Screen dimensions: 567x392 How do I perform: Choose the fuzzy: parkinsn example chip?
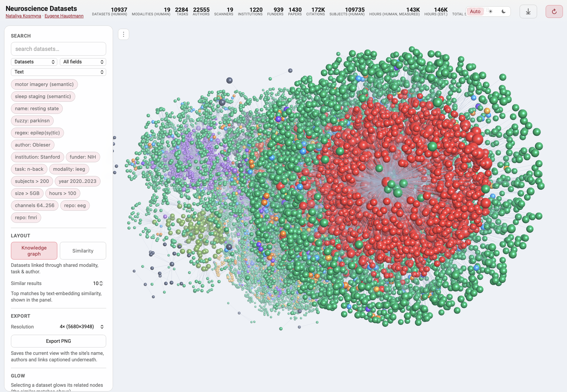click(32, 121)
